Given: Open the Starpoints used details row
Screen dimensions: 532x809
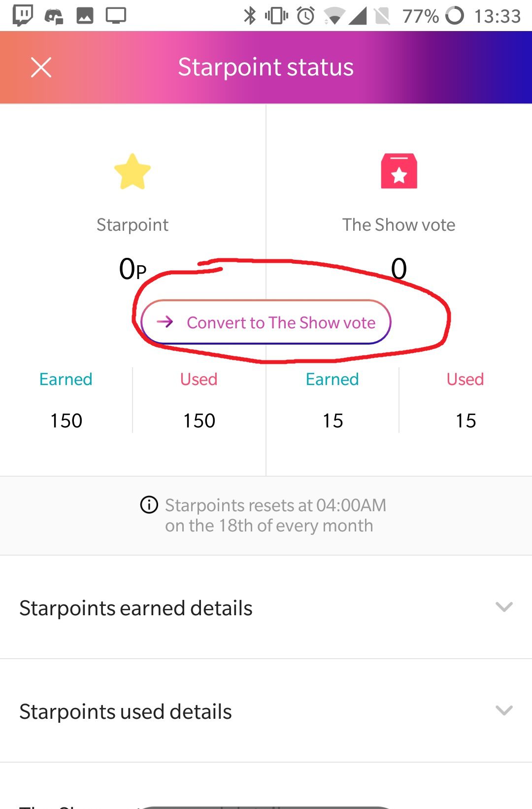Looking at the screenshot, I should (x=126, y=711).
